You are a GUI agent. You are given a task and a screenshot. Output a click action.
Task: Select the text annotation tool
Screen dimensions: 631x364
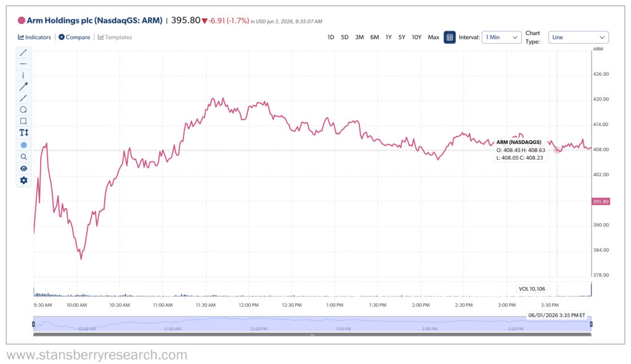click(x=23, y=133)
